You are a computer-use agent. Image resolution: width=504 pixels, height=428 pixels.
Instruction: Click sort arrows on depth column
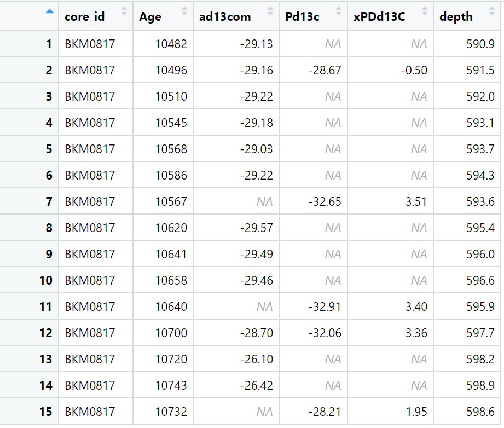492,11
